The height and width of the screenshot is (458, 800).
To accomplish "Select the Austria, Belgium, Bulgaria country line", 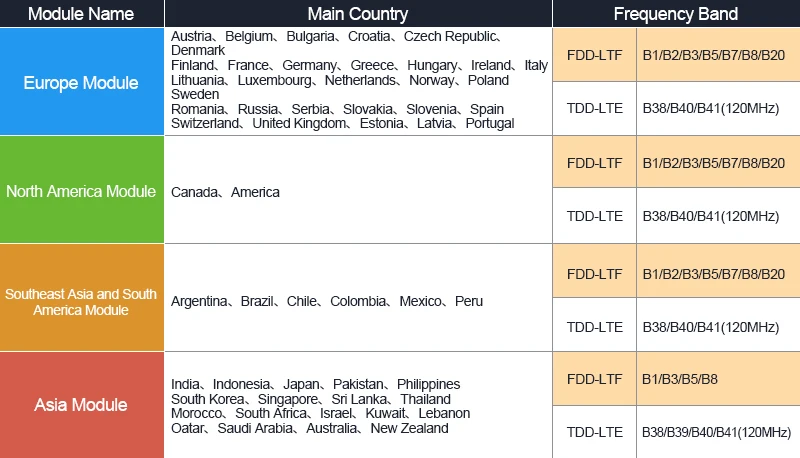I will click(337, 37).
